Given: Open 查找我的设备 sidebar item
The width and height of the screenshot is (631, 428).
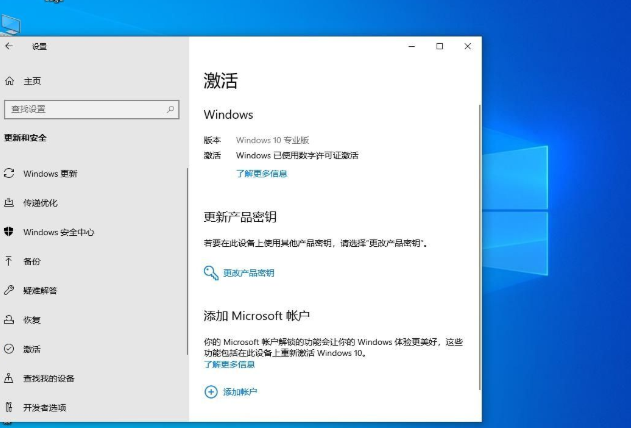Looking at the screenshot, I should pyautogui.click(x=48, y=378).
